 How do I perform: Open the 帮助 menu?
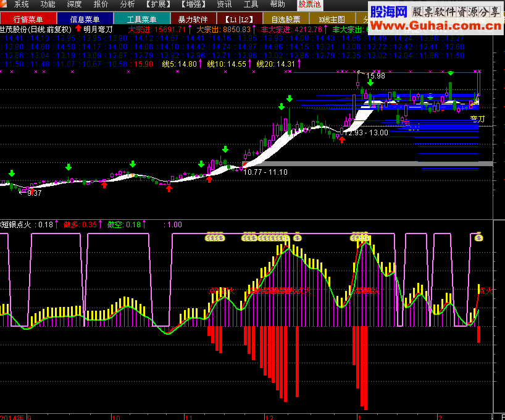277,4
